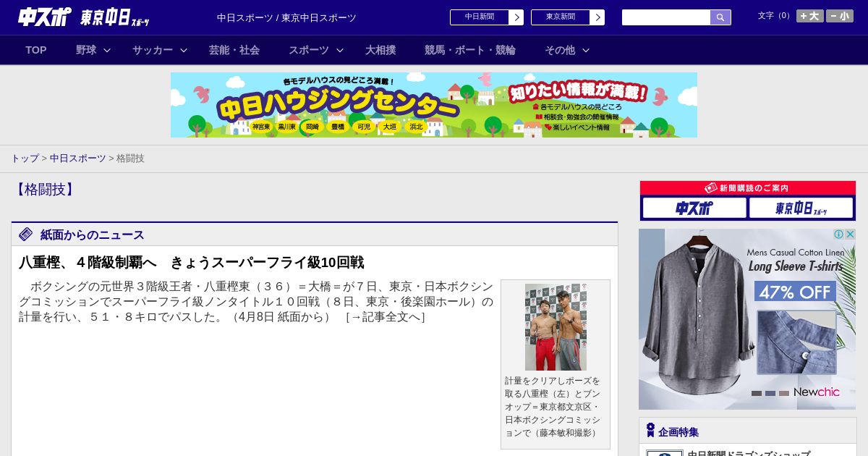Open the 中日新聞 link button
The width and height of the screenshot is (868, 456).
[x=479, y=17]
